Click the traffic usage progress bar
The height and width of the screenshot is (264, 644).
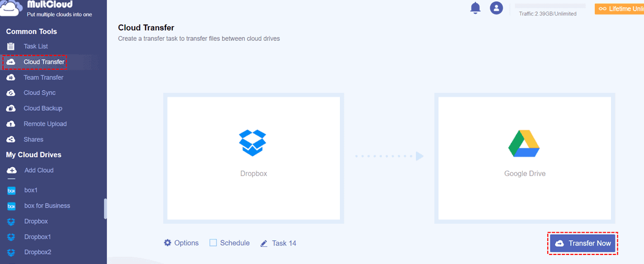550,6
